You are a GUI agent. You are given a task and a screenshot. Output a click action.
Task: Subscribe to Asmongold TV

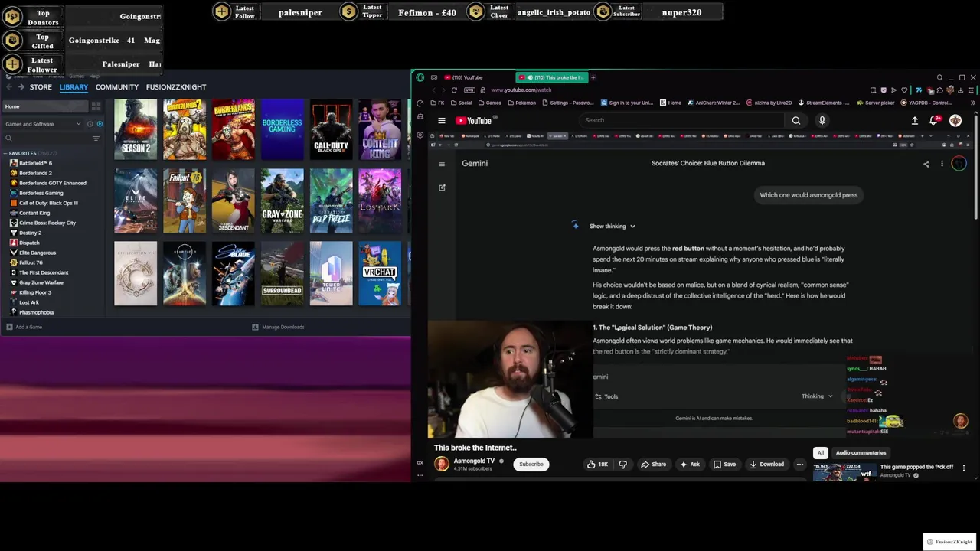pyautogui.click(x=531, y=464)
